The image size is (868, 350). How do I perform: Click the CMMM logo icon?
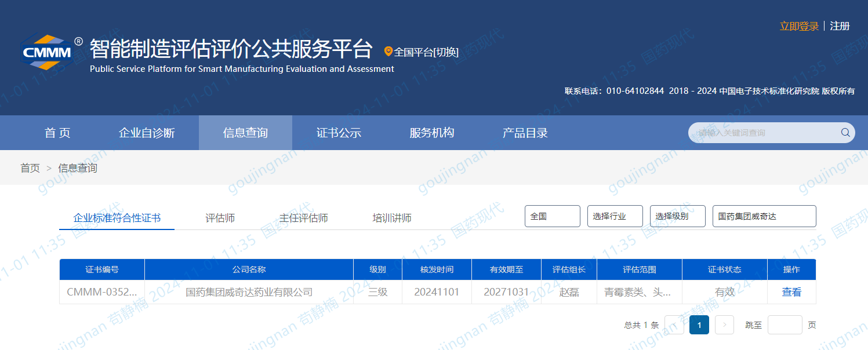pos(48,53)
